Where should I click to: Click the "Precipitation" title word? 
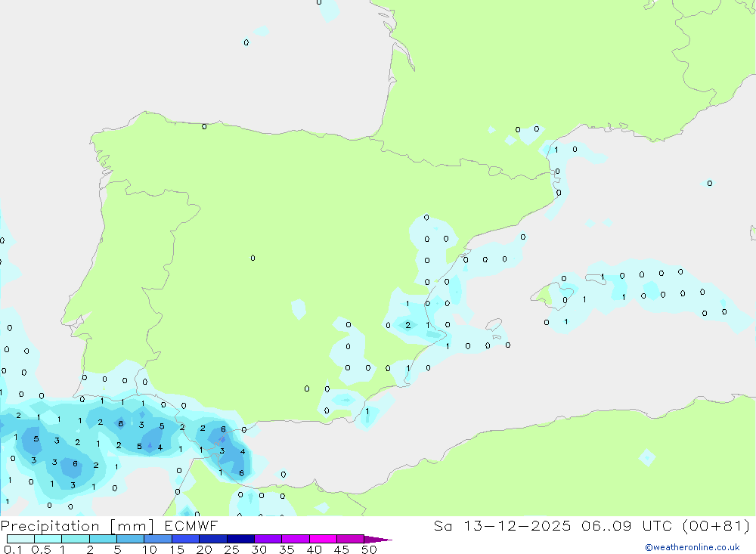click(50, 526)
